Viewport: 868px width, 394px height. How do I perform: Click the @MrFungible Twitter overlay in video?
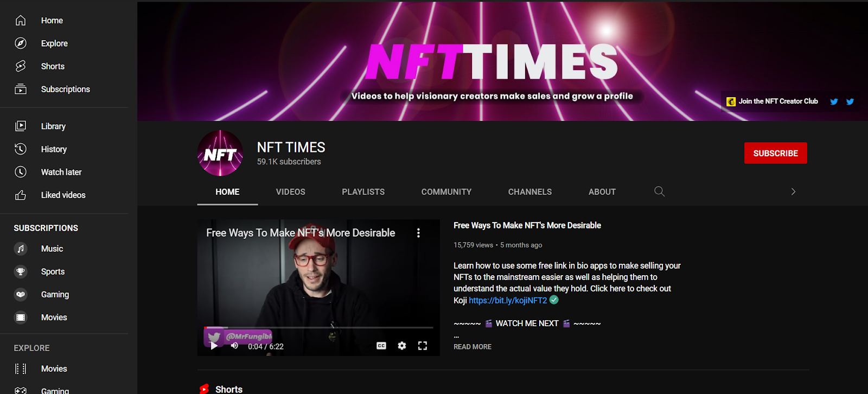coord(239,337)
